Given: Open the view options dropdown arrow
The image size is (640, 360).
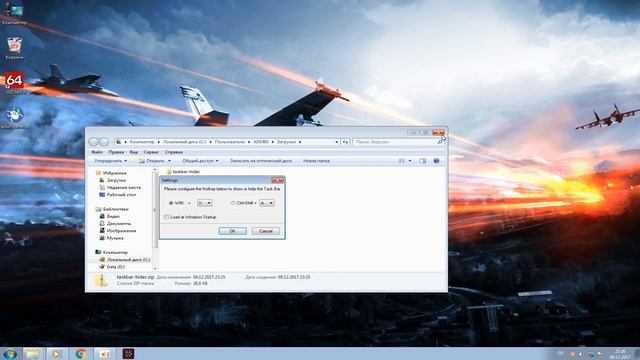Looking at the screenshot, I should click(x=410, y=161).
